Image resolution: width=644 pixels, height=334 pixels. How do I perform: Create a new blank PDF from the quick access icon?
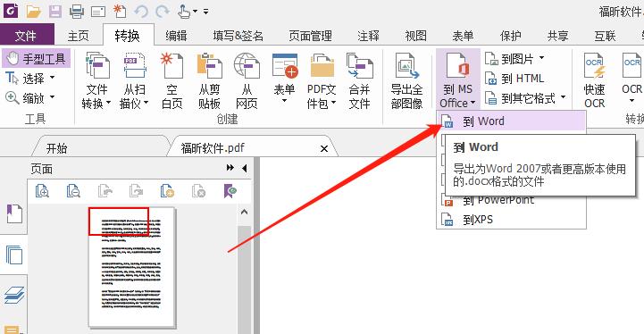tap(120, 11)
